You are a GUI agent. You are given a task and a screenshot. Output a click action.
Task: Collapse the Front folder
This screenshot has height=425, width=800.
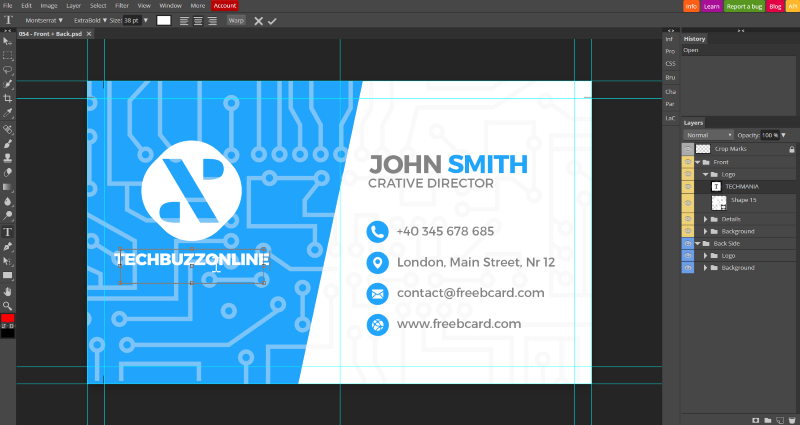(697, 162)
